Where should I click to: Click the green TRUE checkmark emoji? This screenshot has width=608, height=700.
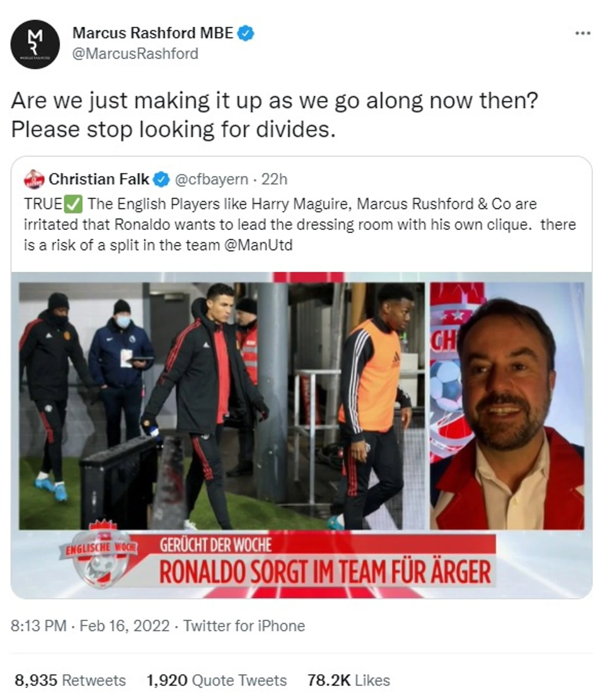[x=74, y=204]
